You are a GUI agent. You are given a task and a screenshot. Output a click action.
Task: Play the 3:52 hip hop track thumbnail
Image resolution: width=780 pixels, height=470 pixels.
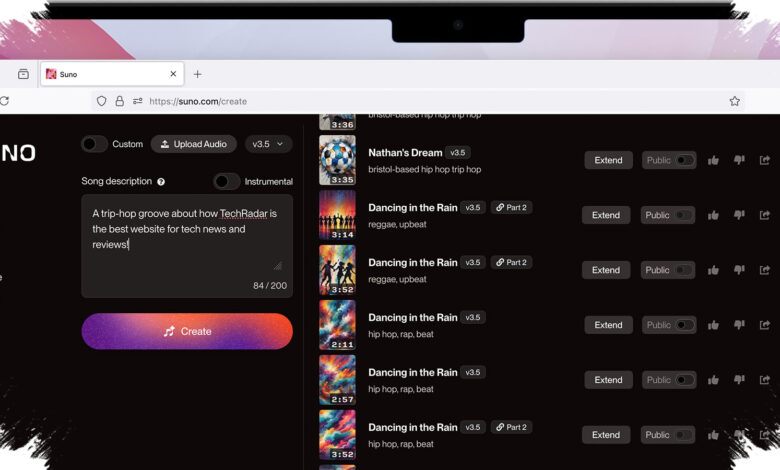pos(337,435)
